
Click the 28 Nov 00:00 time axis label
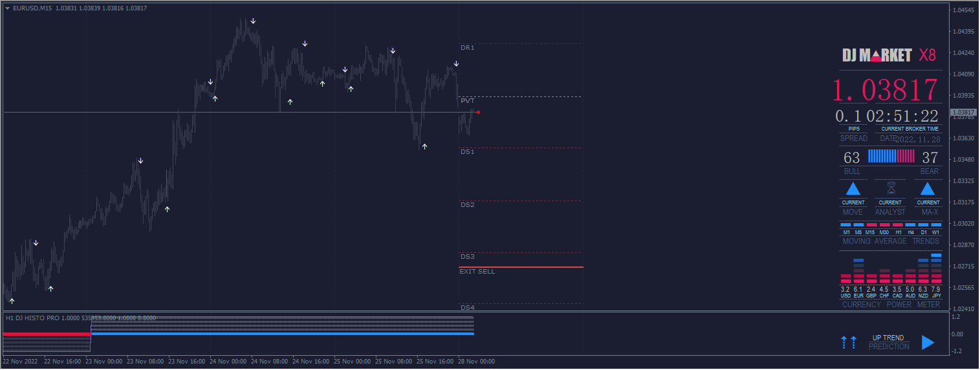pos(477,362)
